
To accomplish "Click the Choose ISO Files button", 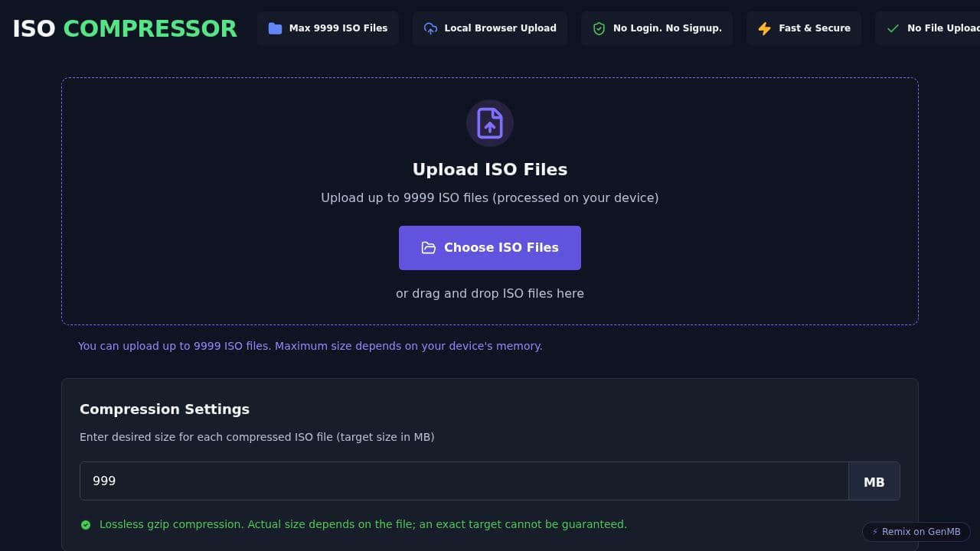I will pyautogui.click(x=490, y=248).
